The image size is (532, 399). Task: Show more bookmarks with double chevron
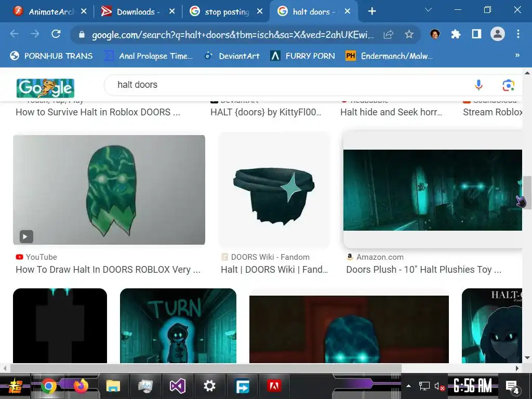pos(517,55)
